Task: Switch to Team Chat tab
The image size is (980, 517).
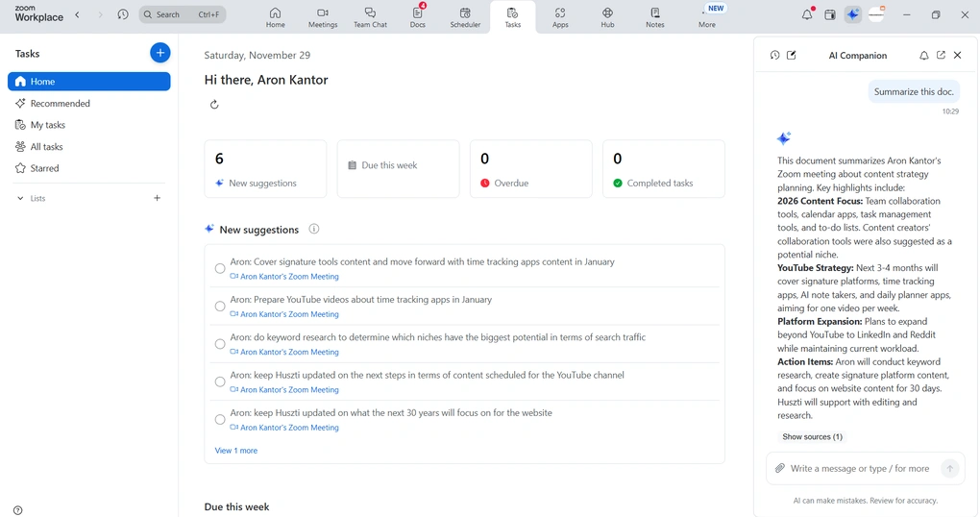Action: (370, 17)
